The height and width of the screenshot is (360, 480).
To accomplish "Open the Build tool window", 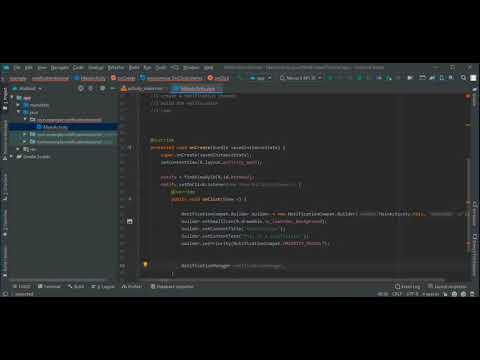I will click(x=76, y=287).
